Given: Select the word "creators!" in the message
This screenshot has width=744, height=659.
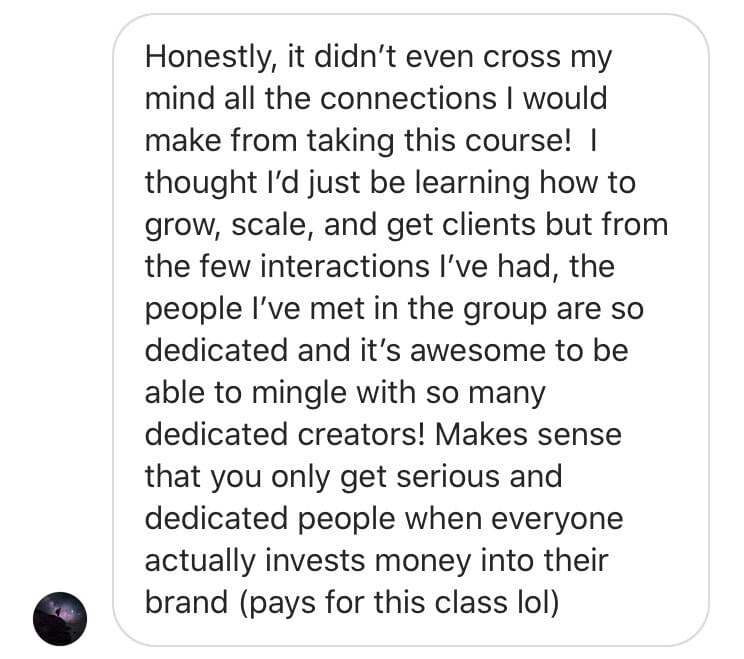Looking at the screenshot, I should click(362, 435).
